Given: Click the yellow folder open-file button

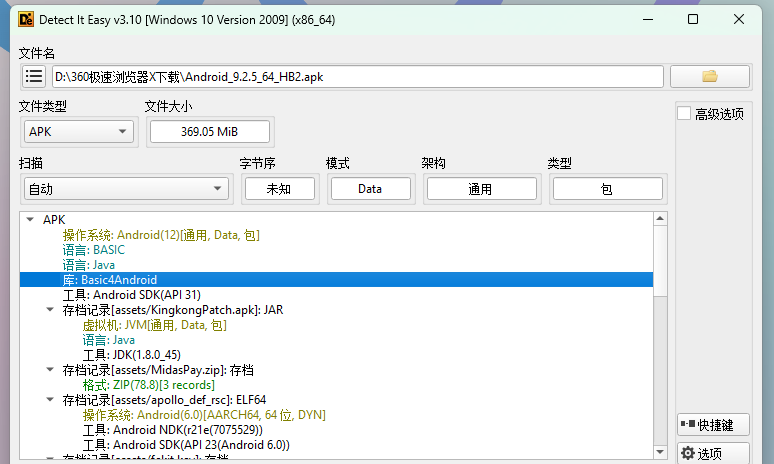Looking at the screenshot, I should [710, 77].
